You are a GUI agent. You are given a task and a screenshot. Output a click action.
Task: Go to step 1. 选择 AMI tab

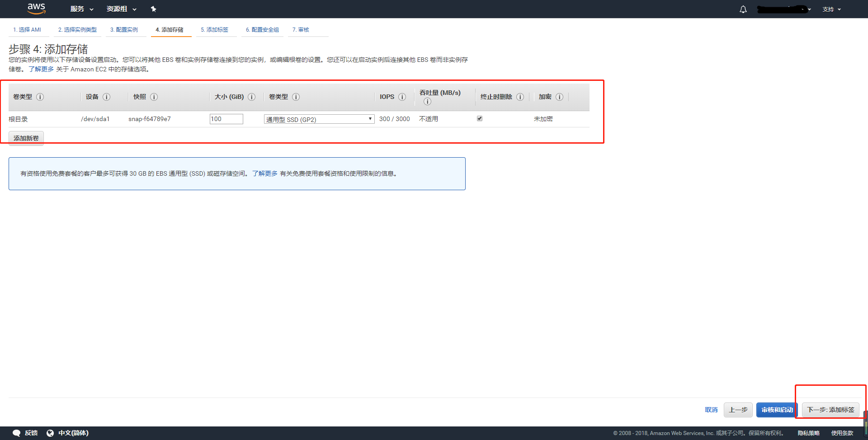(x=27, y=30)
